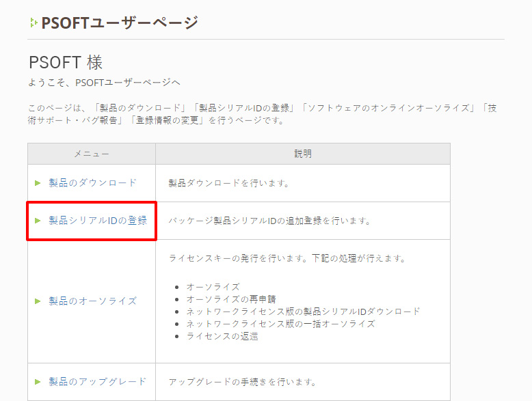Go to the 製品のオーソライズ link

click(93, 301)
